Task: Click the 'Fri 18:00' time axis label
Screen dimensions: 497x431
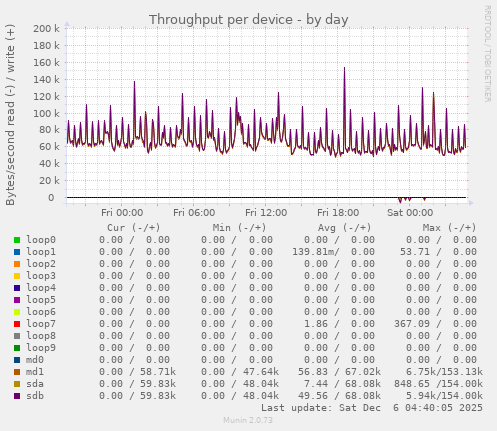Action: pos(338,213)
